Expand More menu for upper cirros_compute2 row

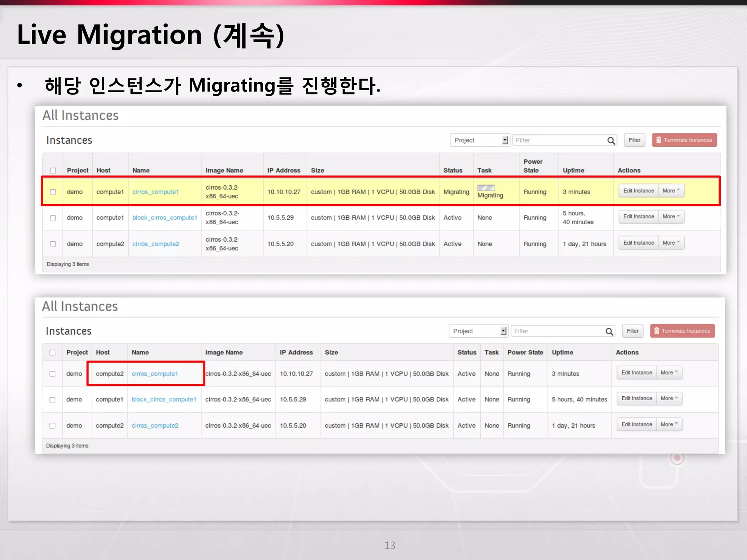pos(671,243)
